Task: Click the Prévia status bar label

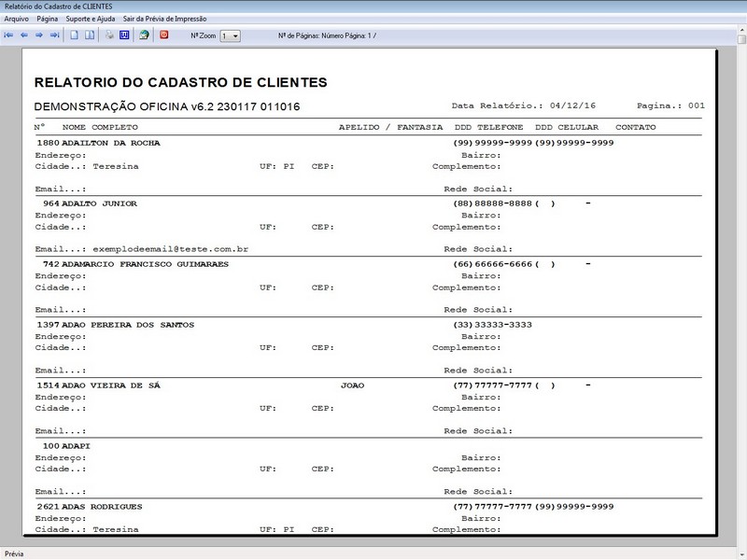Action: coord(13,552)
